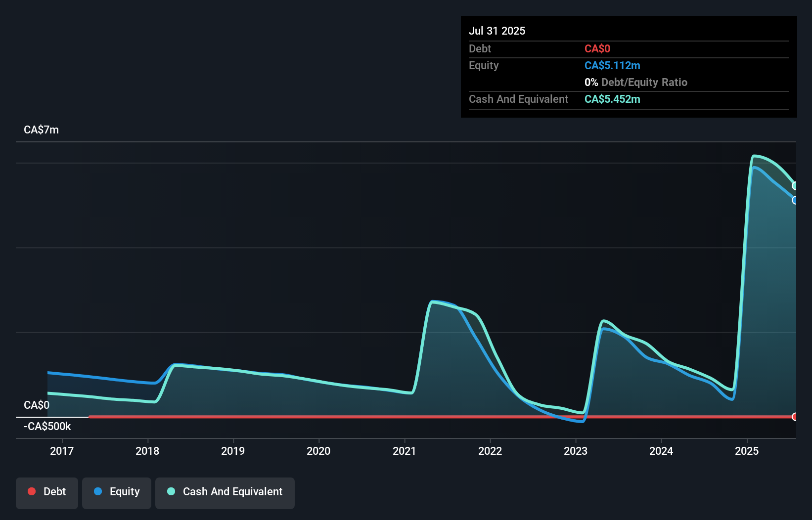Select the 2021 year label
The height and width of the screenshot is (520, 812).
(x=404, y=451)
